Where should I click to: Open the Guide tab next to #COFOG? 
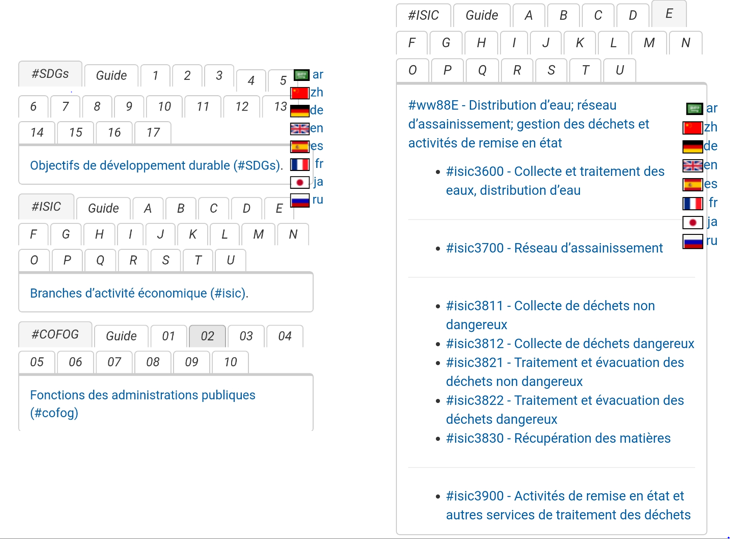click(x=121, y=336)
